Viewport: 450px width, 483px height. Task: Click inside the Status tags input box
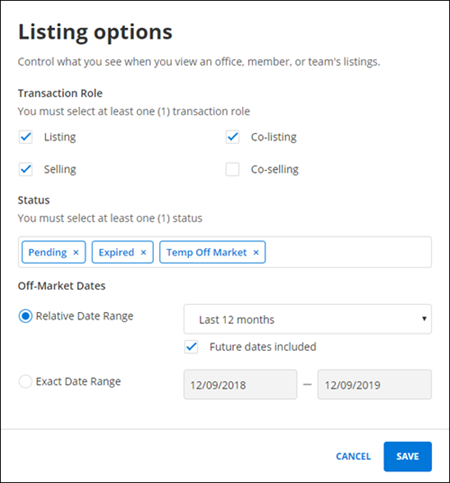[347, 252]
